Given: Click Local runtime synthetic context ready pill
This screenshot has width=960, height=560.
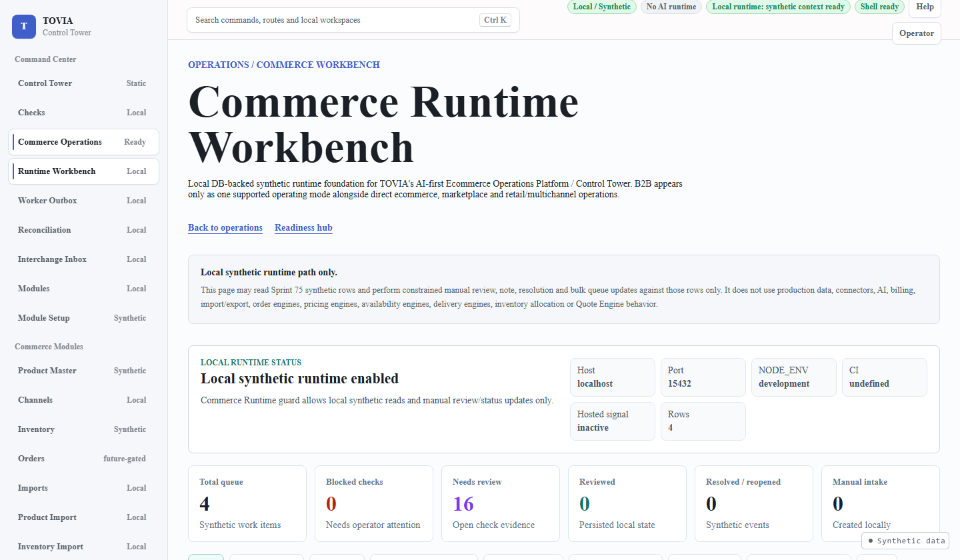Looking at the screenshot, I should point(778,7).
